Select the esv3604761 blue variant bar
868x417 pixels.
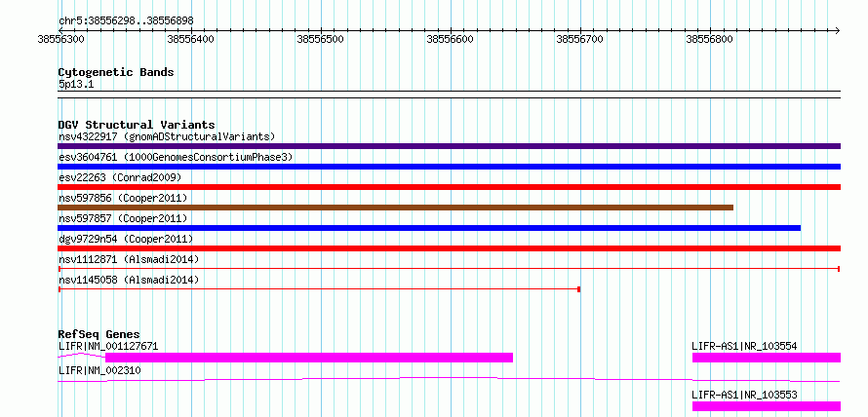(449, 167)
